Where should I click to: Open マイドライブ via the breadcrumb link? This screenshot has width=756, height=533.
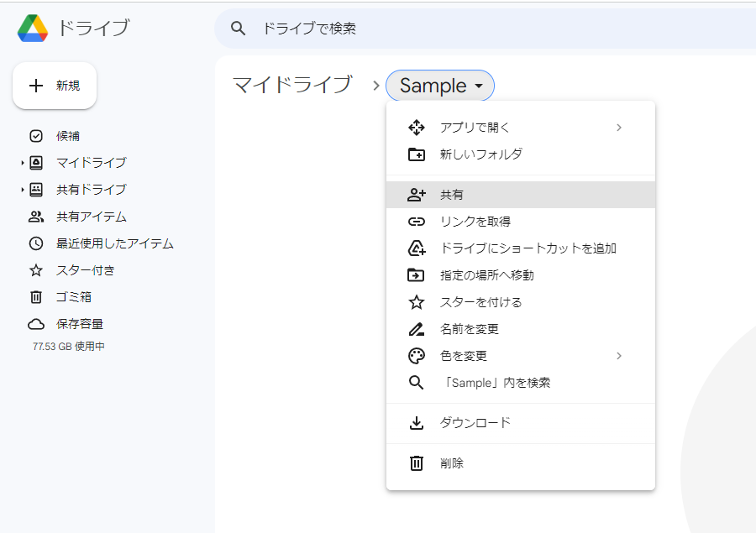[x=290, y=86]
